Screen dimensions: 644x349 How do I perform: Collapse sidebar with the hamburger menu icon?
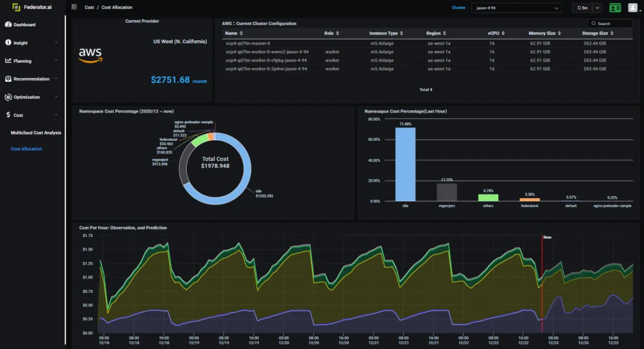[74, 7]
